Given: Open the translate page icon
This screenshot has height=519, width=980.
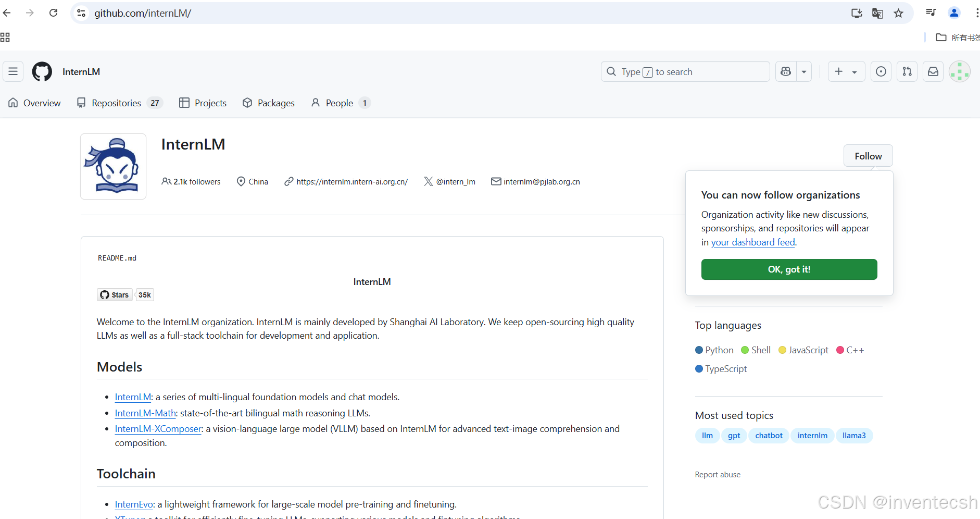Looking at the screenshot, I should 877,13.
